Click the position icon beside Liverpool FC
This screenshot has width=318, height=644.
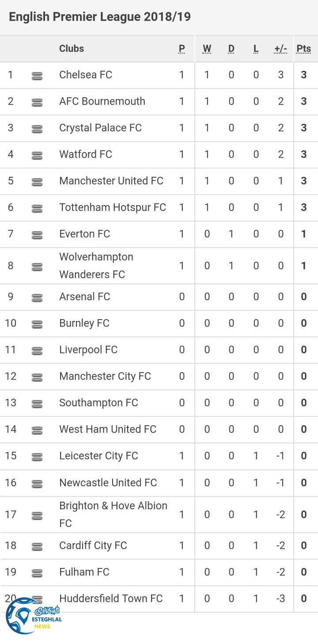pyautogui.click(x=37, y=351)
